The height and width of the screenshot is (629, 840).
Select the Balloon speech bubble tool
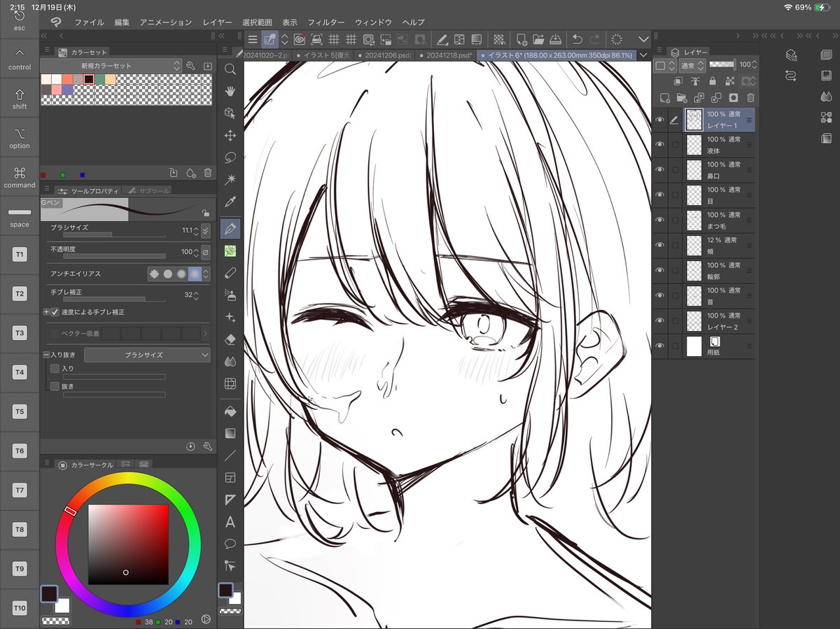pyautogui.click(x=230, y=544)
